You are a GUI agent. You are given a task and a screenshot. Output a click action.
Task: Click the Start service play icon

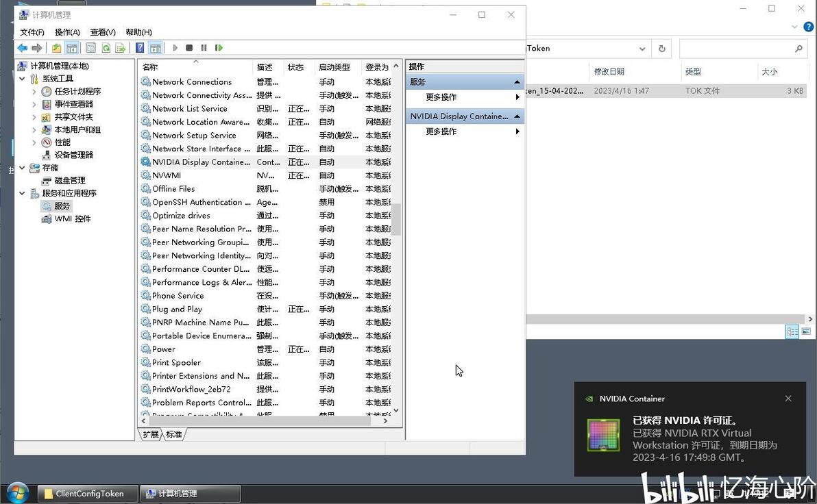[175, 48]
